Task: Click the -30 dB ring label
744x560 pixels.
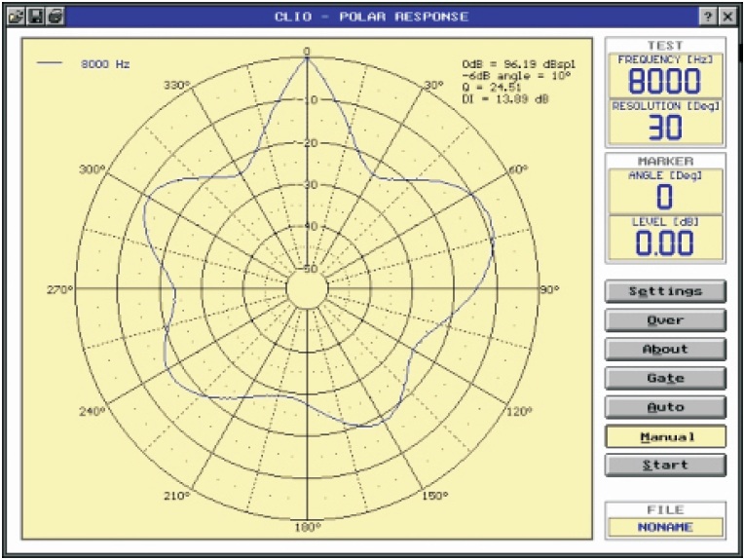Action: [310, 185]
